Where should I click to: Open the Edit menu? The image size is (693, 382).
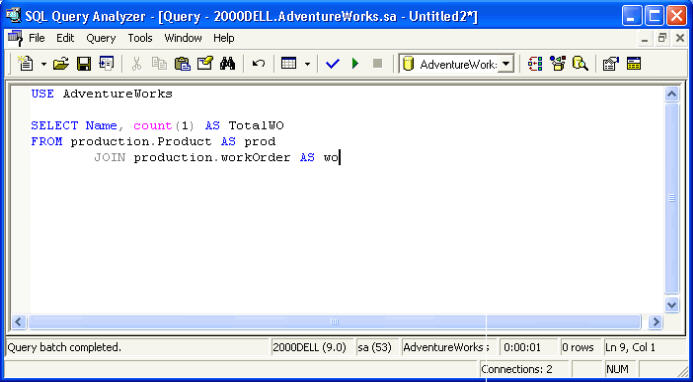click(x=65, y=38)
